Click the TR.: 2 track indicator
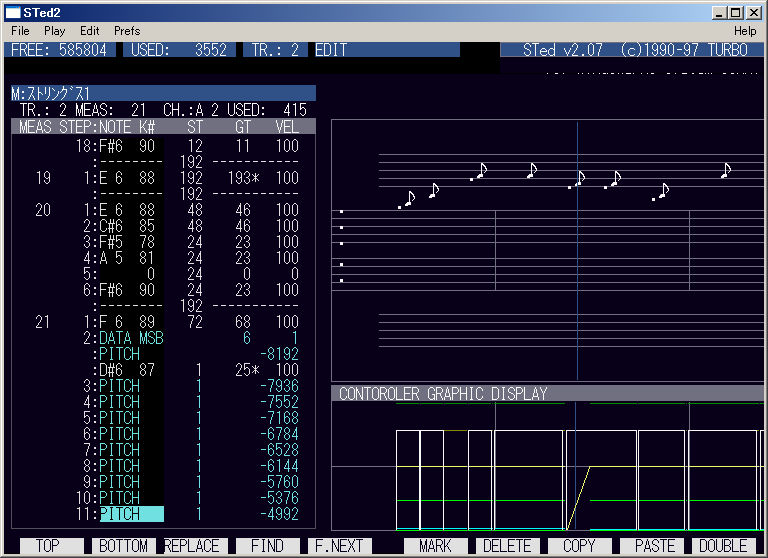 pyautogui.click(x=275, y=50)
